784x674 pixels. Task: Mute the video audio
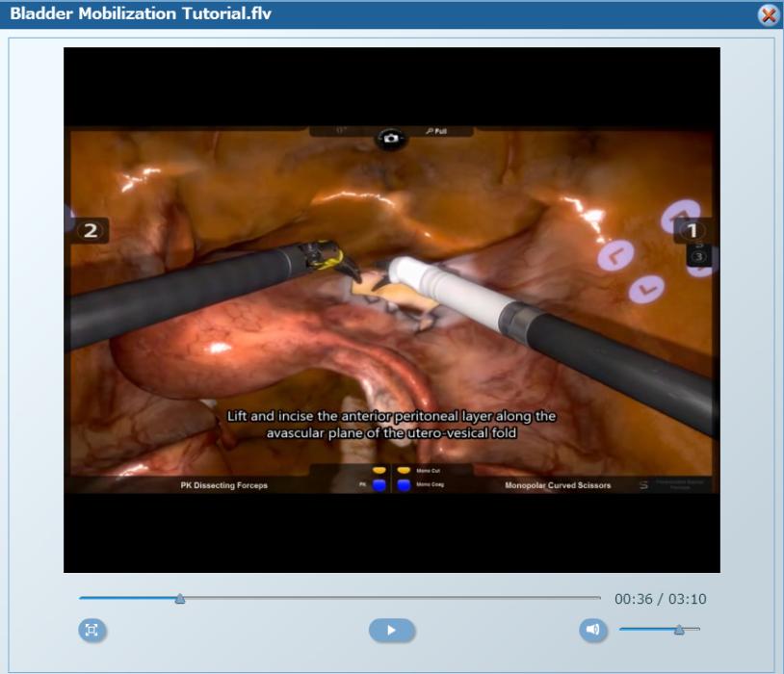click(592, 630)
